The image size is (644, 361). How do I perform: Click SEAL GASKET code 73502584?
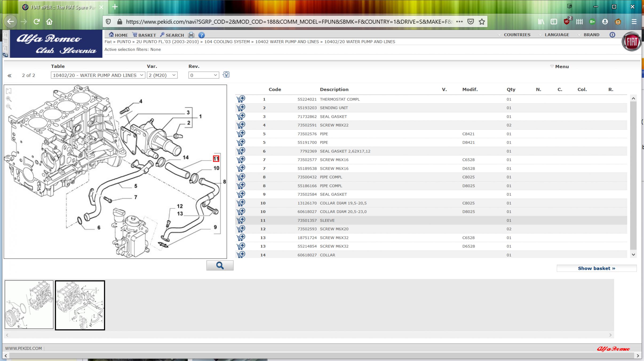[307, 194]
